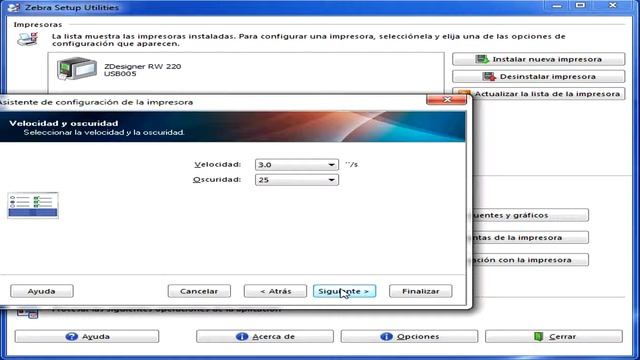Open the Opciones button
Screen dimensions: 640x360
pos(409,336)
